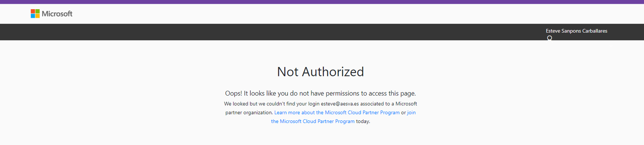Click the word 'today.' ending the message
This screenshot has width=644, height=145.
click(x=363, y=121)
